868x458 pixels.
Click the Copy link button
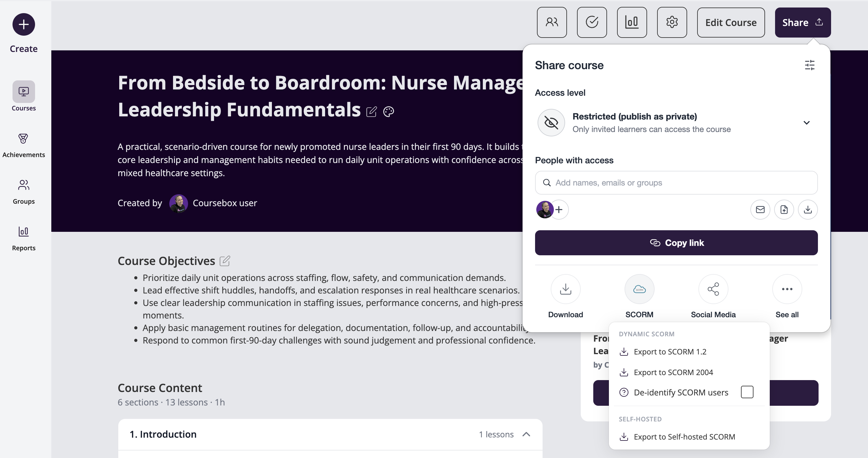676,243
